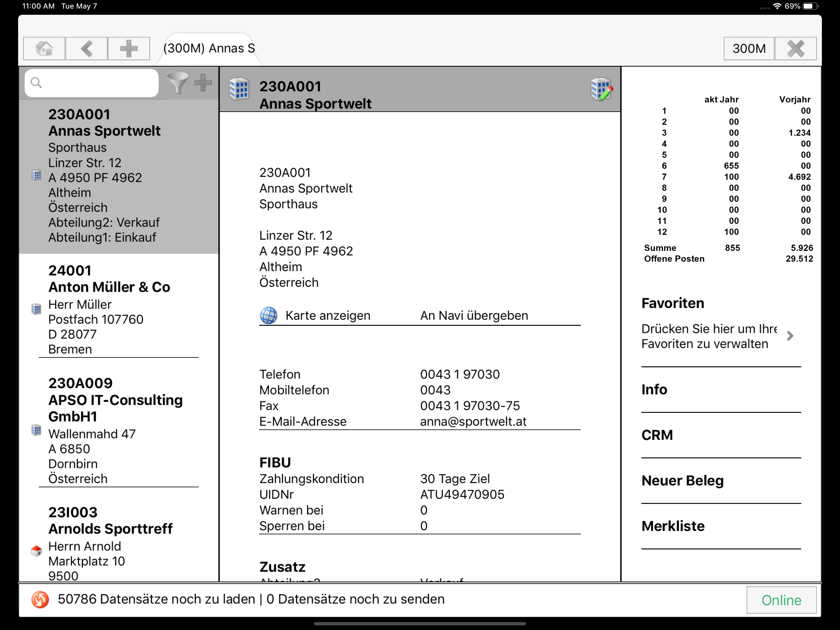The height and width of the screenshot is (630, 840).
Task: Click month 3 Vorjahr value 1.234
Action: (x=799, y=133)
